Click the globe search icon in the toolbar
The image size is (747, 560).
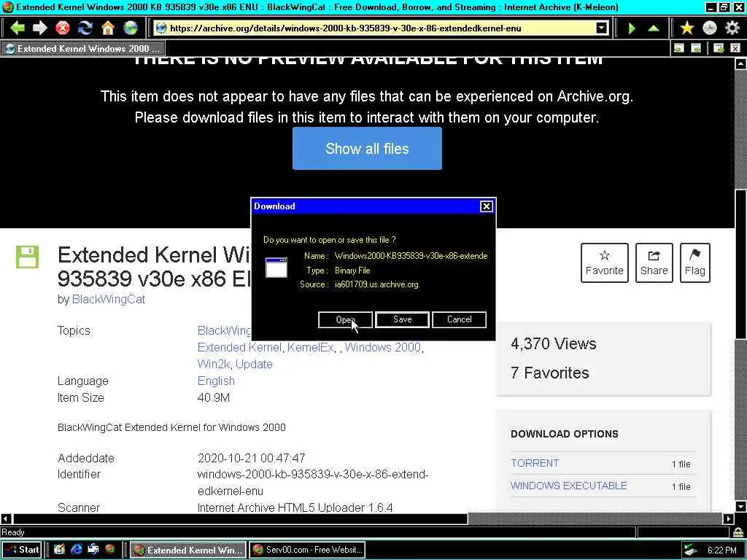(x=130, y=28)
